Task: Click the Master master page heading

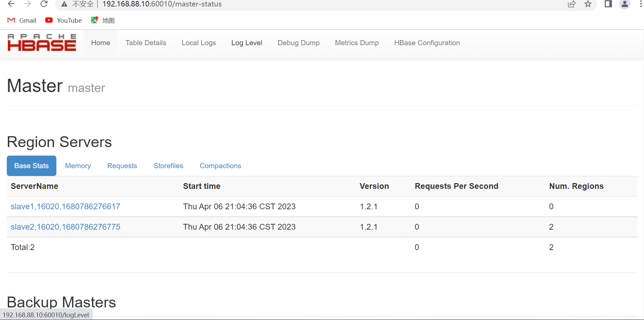Action: 56,86
